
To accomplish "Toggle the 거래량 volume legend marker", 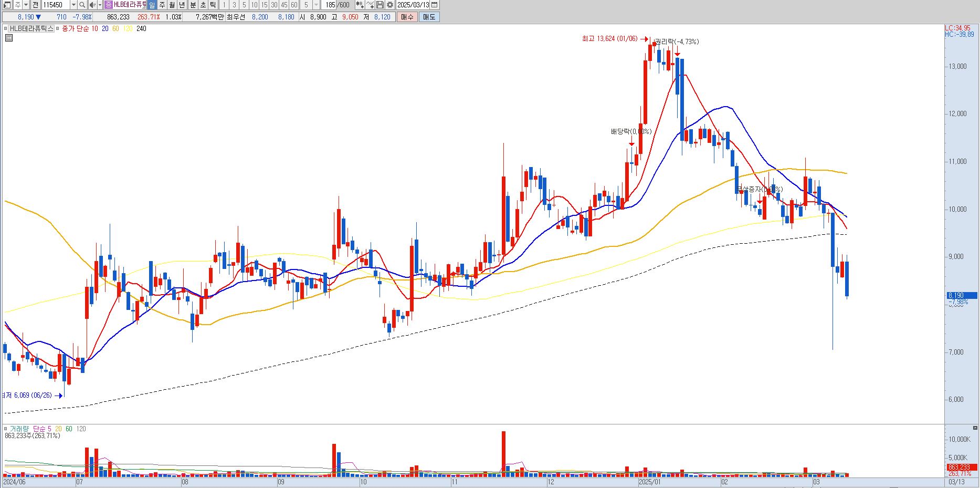I will tap(5, 429).
